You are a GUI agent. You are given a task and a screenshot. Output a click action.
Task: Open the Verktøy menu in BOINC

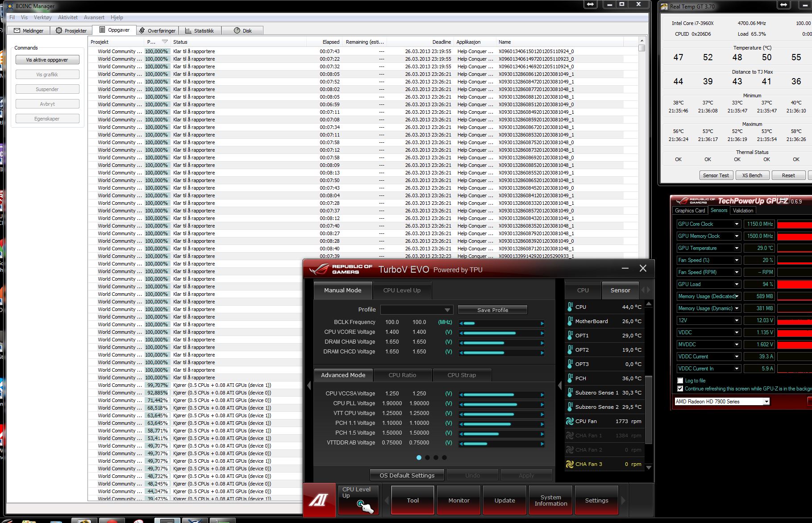43,17
